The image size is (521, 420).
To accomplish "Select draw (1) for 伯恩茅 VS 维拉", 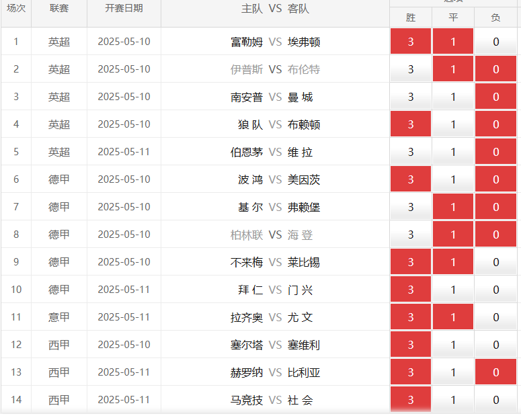I will [453, 151].
